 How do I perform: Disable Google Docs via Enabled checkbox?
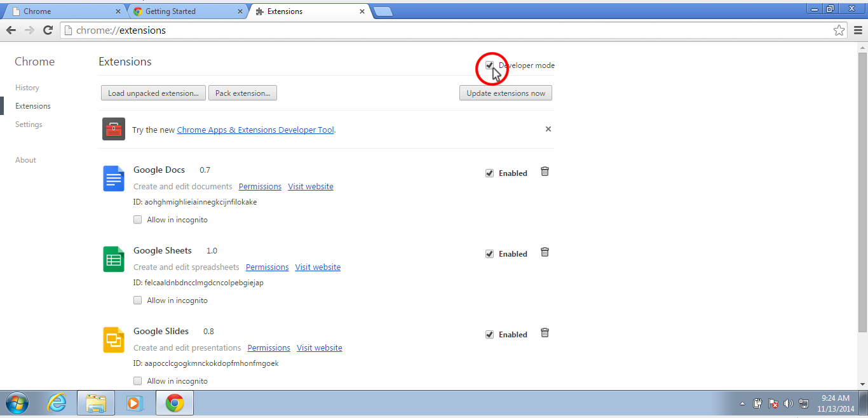tap(489, 173)
